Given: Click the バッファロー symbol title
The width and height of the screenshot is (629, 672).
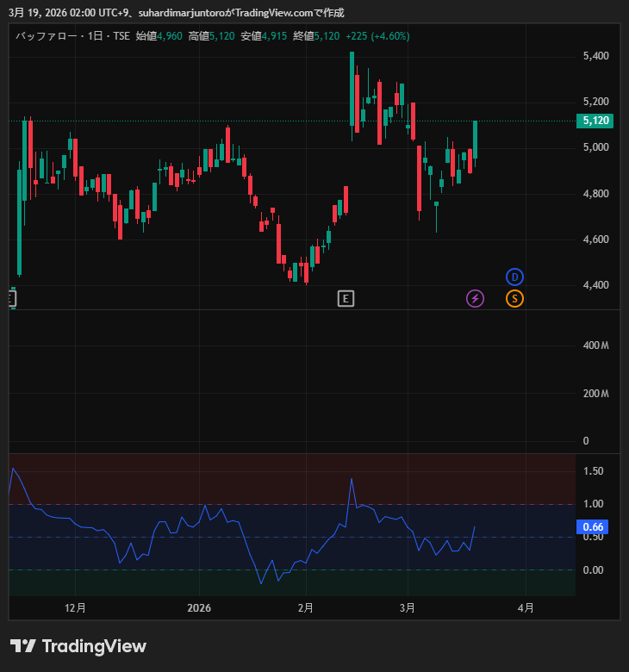Looking at the screenshot, I should (x=47, y=36).
